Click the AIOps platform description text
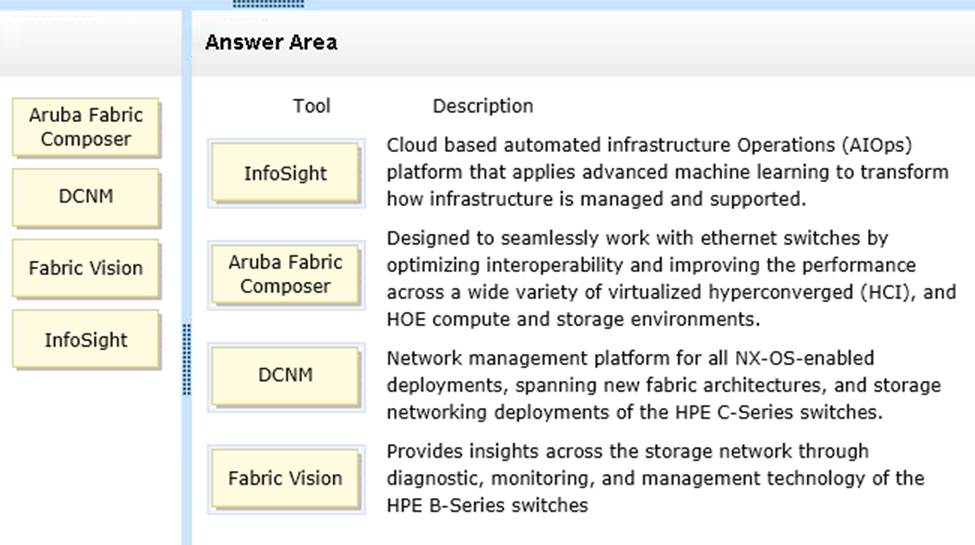 coord(667,172)
